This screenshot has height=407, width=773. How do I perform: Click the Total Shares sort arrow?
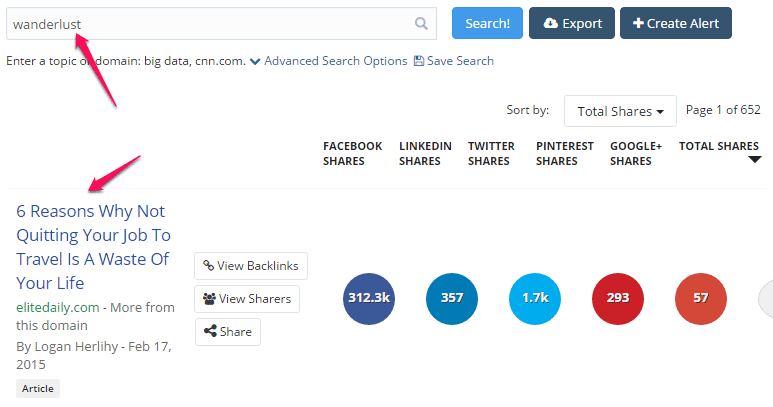tap(755, 160)
